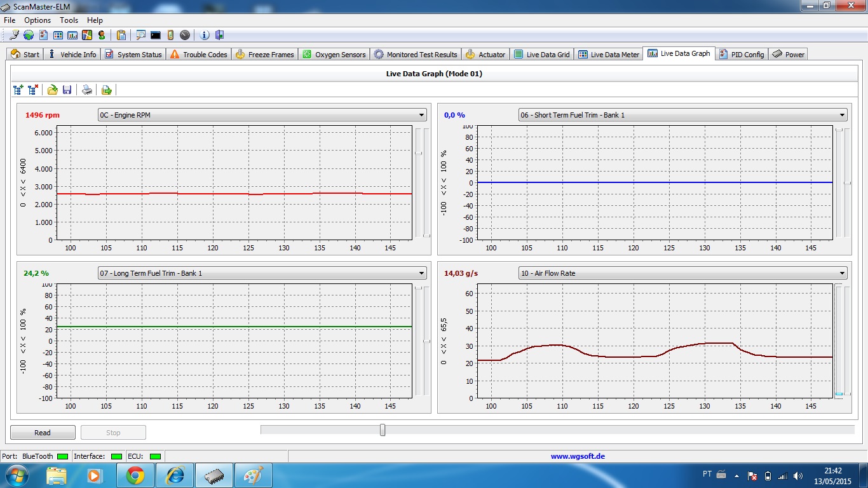Click the blue info icon in main toolbar

point(205,35)
